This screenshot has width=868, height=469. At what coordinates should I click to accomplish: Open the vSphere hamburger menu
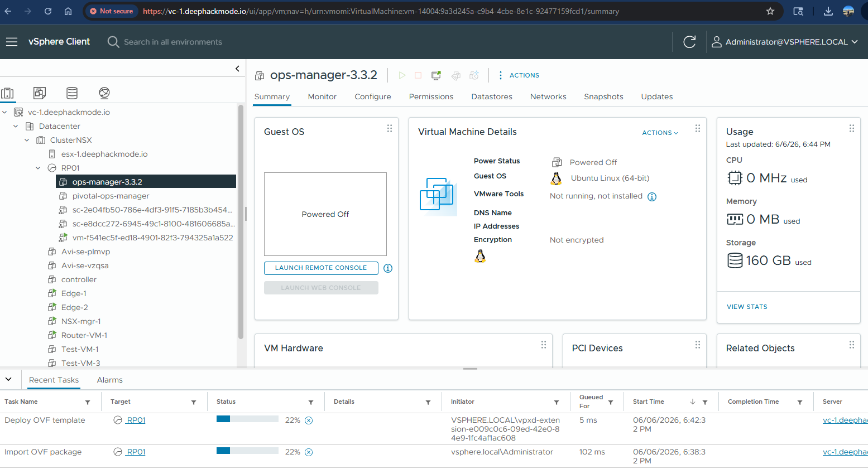point(12,42)
